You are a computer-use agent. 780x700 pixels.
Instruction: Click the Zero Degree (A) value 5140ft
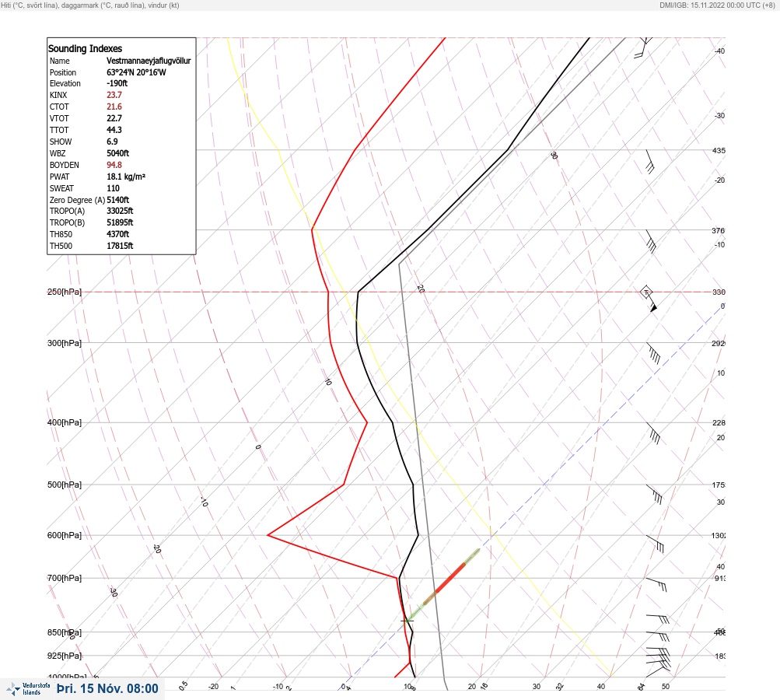pos(118,200)
